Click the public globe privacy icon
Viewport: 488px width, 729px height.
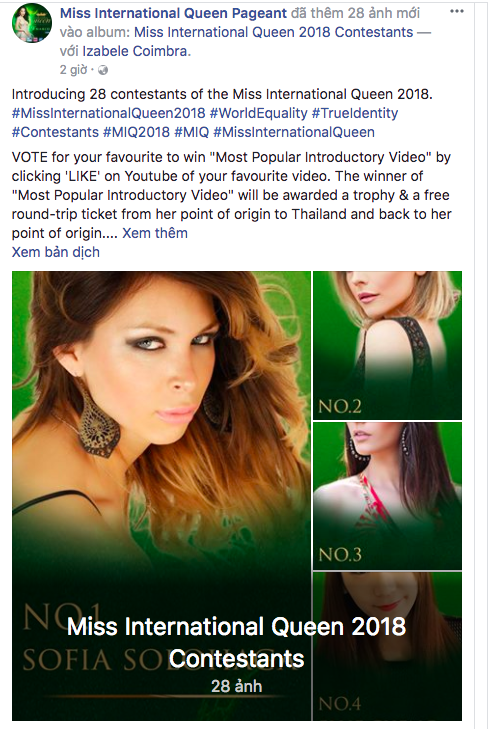click(x=103, y=70)
